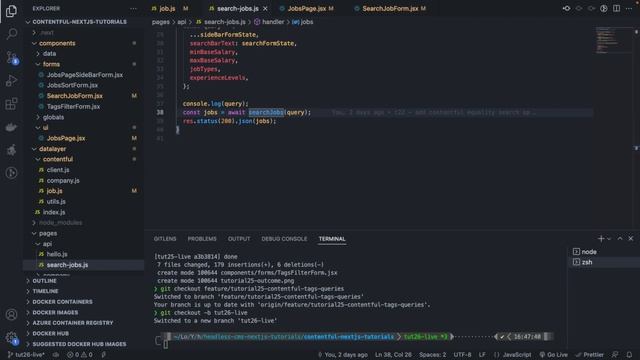Open JobsSortForm.jsx in the explorer

pos(72,85)
